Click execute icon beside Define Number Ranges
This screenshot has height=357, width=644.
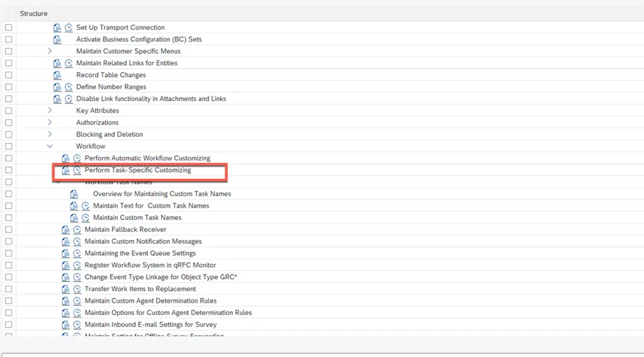[x=69, y=87]
